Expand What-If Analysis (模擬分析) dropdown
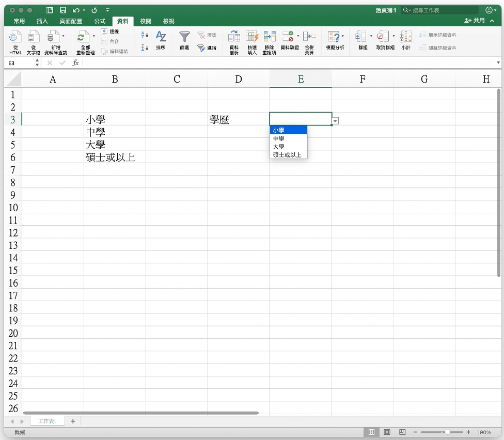Screen dimensions: 504x440 (x=342, y=36)
